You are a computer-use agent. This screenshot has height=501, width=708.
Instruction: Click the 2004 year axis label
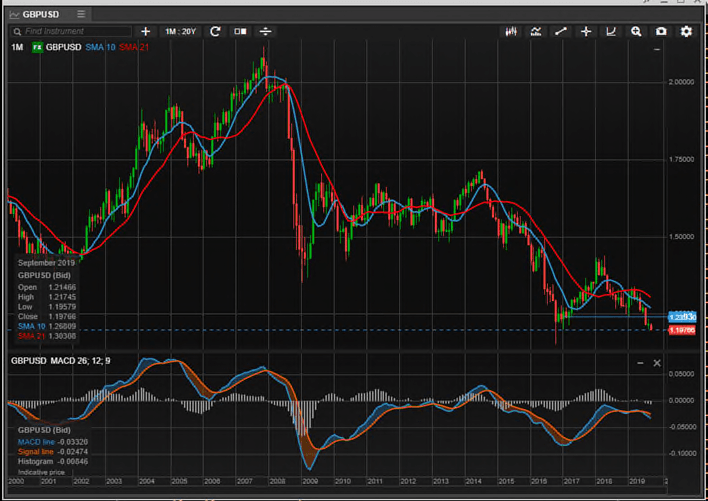pos(147,481)
